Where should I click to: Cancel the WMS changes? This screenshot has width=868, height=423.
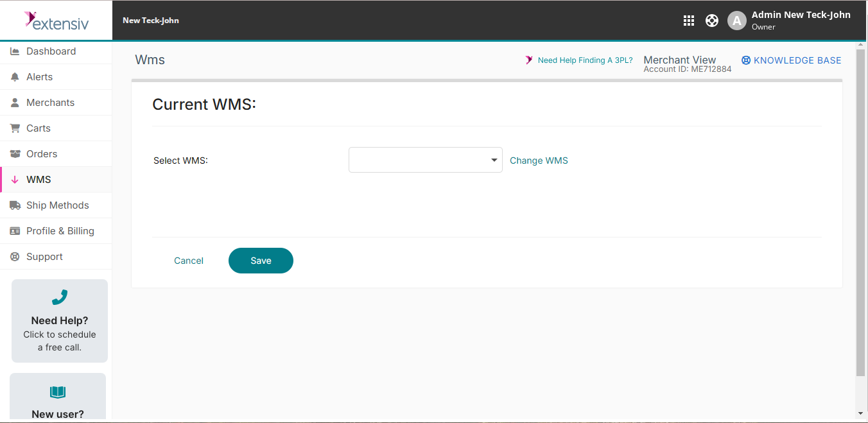(x=188, y=261)
